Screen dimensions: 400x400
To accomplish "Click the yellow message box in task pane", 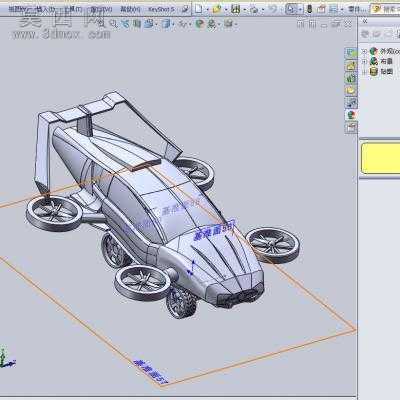I will 381,158.
